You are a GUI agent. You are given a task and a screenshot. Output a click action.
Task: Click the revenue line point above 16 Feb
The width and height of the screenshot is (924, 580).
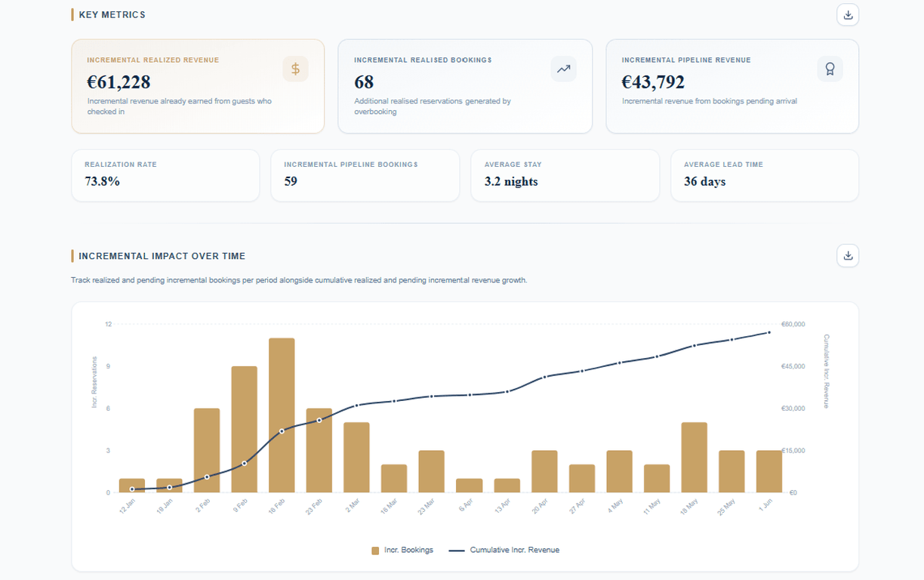(282, 431)
